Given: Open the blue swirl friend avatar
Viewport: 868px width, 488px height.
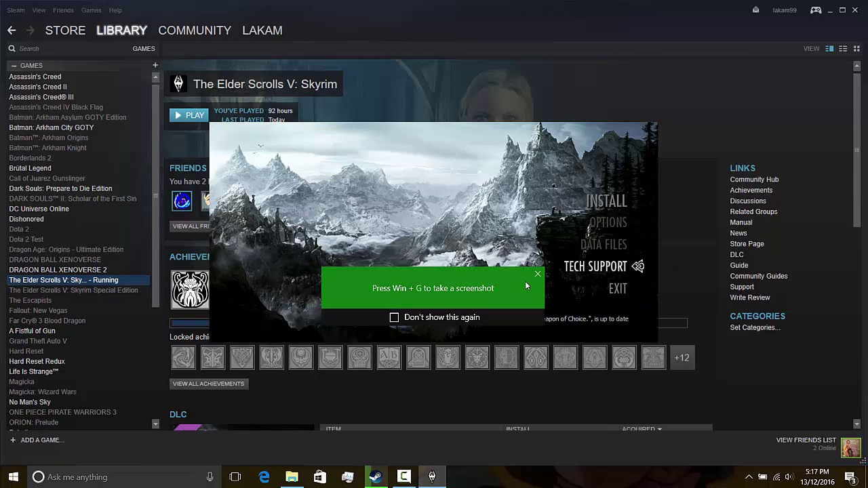Looking at the screenshot, I should coord(182,201).
